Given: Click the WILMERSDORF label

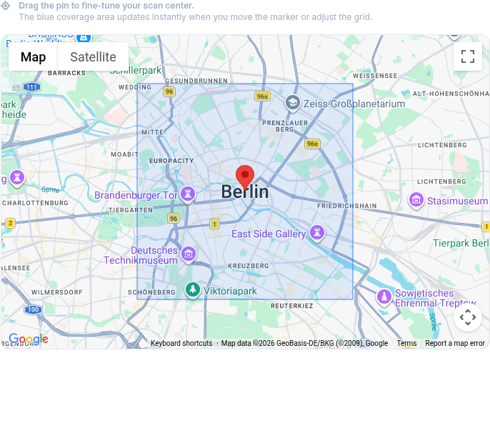Looking at the screenshot, I should click(57, 292).
